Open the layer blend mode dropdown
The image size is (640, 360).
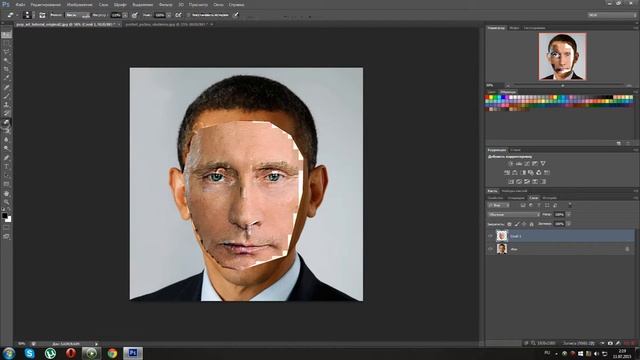(514, 214)
